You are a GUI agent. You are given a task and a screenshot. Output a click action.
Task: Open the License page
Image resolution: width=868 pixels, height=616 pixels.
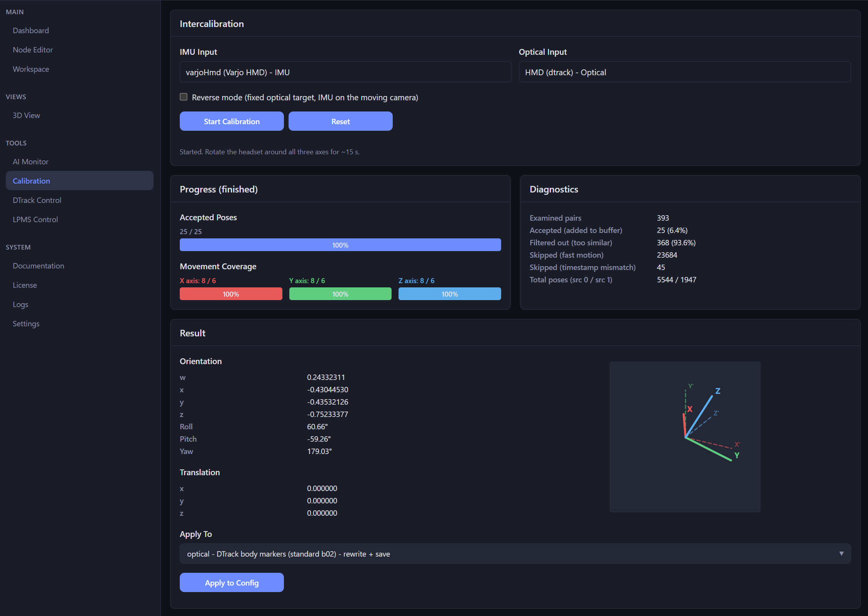click(25, 285)
